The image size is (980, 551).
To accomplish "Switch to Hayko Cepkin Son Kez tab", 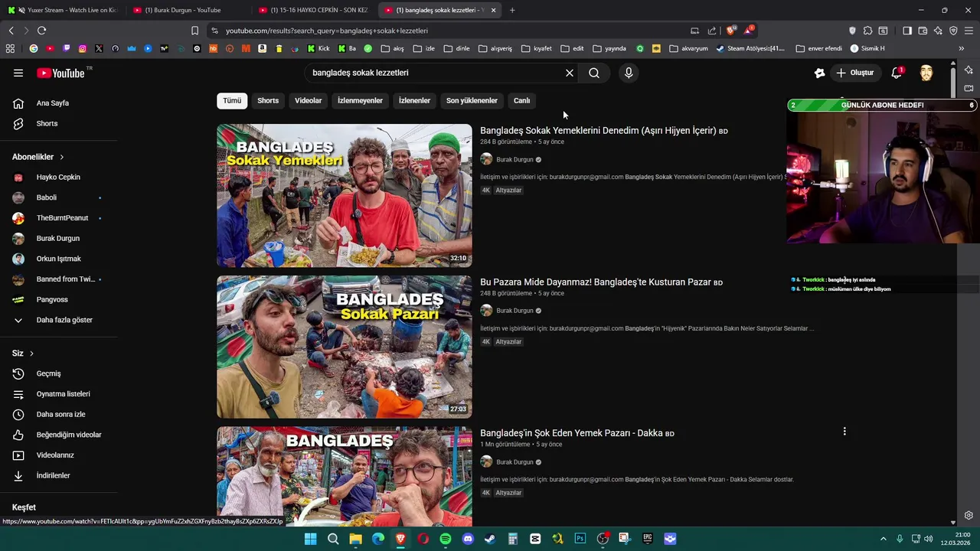I will click(x=314, y=10).
